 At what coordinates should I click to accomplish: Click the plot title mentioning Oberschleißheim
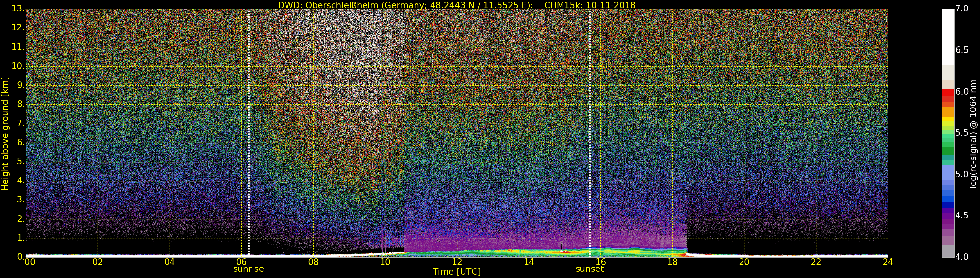tap(457, 5)
